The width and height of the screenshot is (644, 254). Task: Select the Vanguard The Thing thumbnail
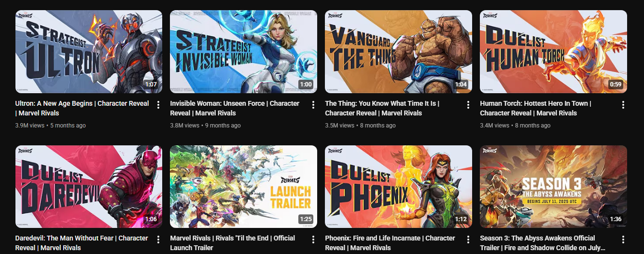tap(399, 52)
